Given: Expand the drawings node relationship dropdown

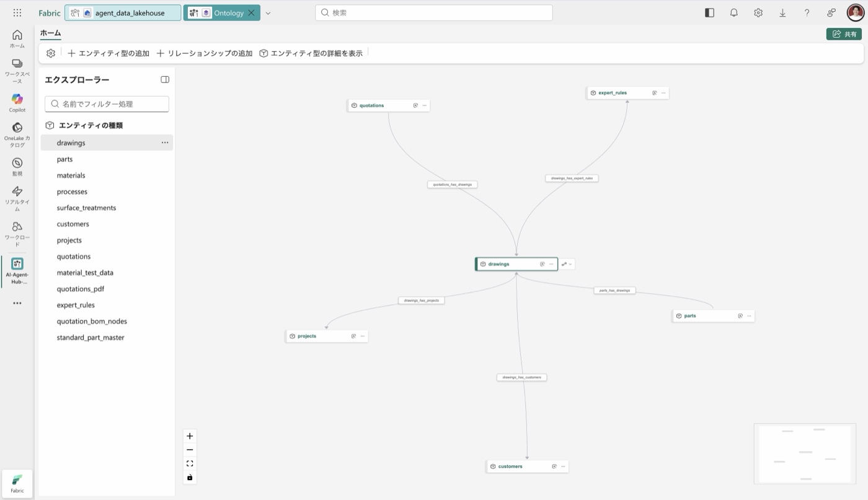Looking at the screenshot, I should coord(567,264).
